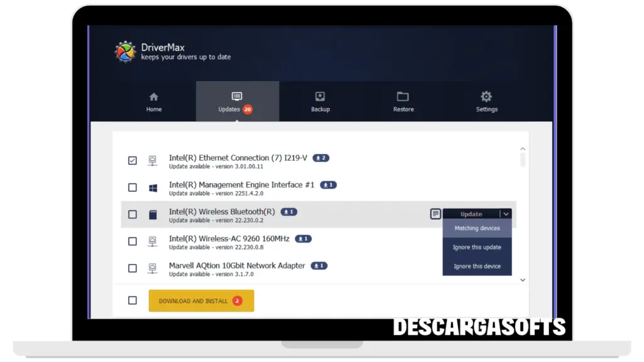Click the network adapter icon beside Ethernet Connection
Screen dimensions: 644x362
[152, 161]
